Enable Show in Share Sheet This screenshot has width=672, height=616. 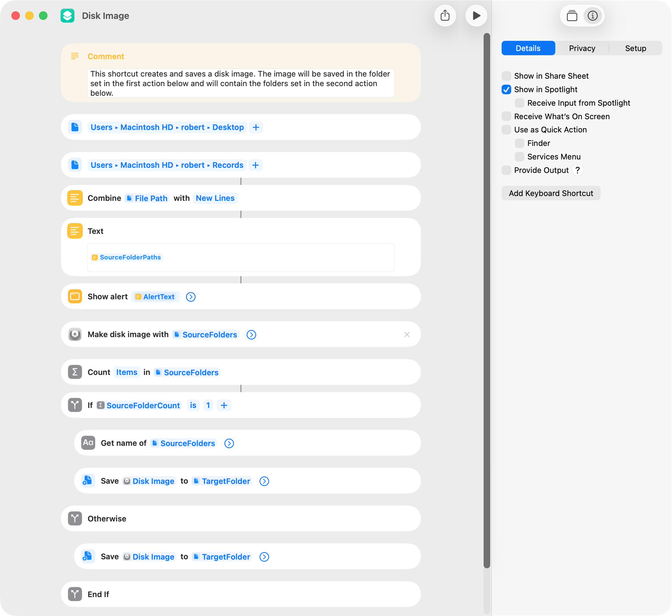(506, 76)
